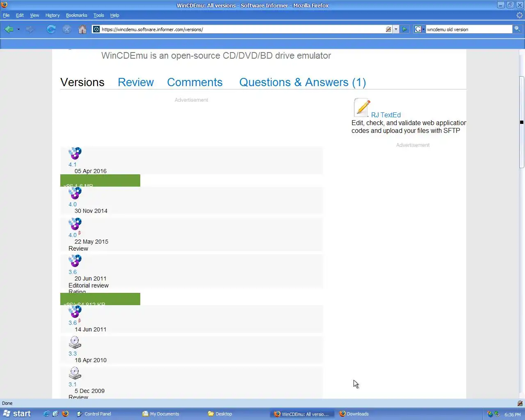Open version 3.3 link
525x420 pixels.
(x=73, y=354)
